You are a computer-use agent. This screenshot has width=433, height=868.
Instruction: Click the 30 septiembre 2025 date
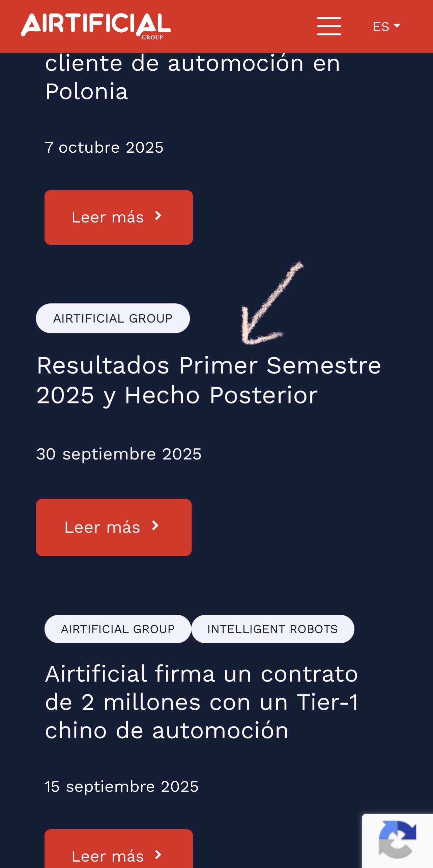(119, 454)
